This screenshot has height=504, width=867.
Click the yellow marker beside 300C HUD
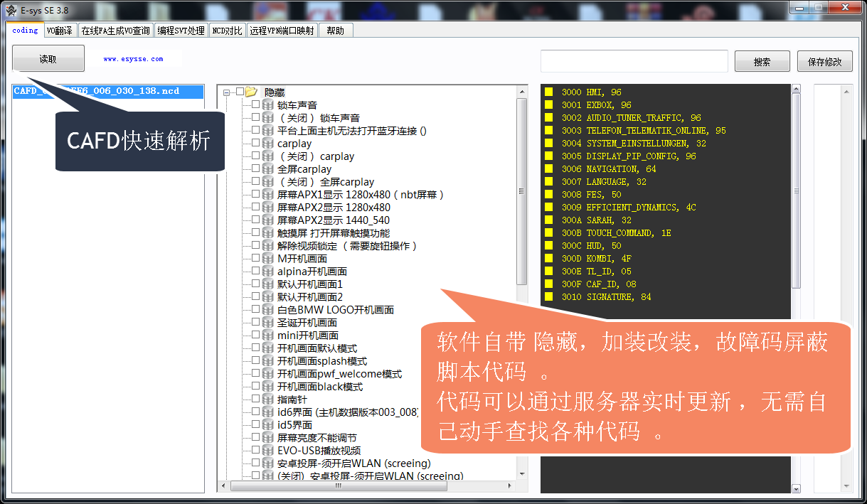549,246
